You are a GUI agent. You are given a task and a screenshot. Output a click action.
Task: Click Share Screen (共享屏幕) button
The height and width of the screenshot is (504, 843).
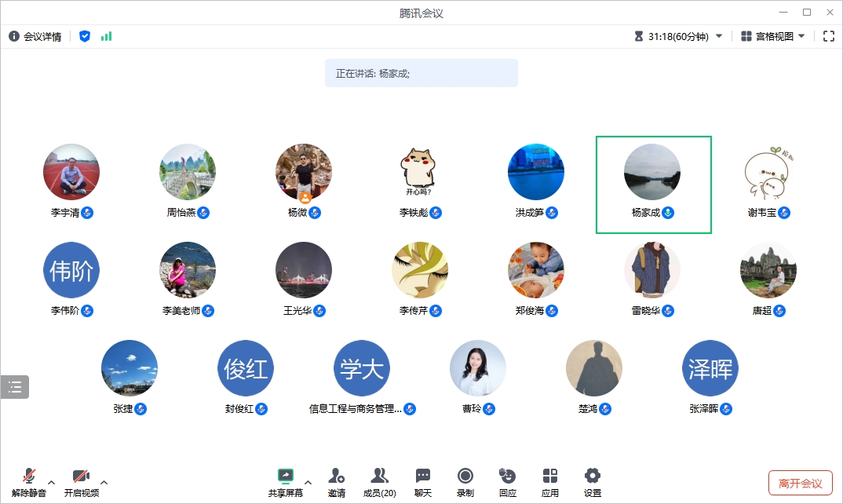click(286, 477)
